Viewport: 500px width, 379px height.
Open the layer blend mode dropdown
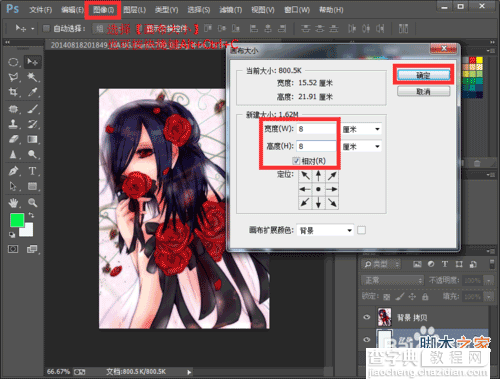[x=393, y=280]
